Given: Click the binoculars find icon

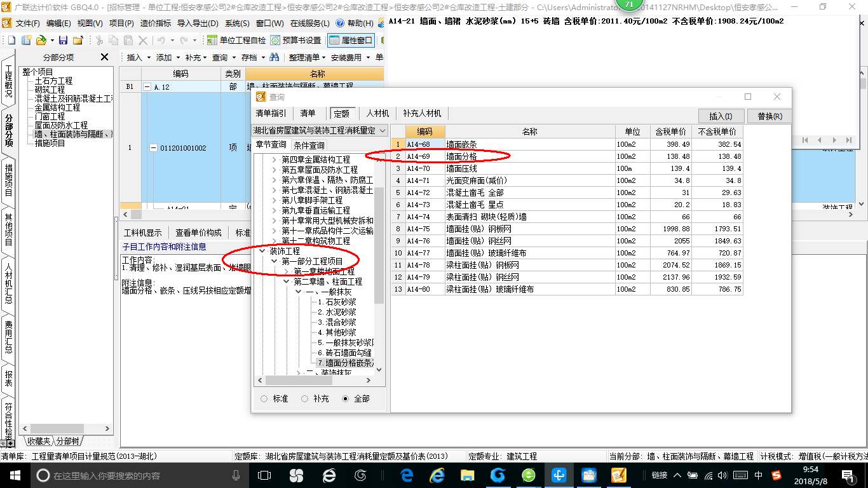Looking at the screenshot, I should (x=275, y=57).
